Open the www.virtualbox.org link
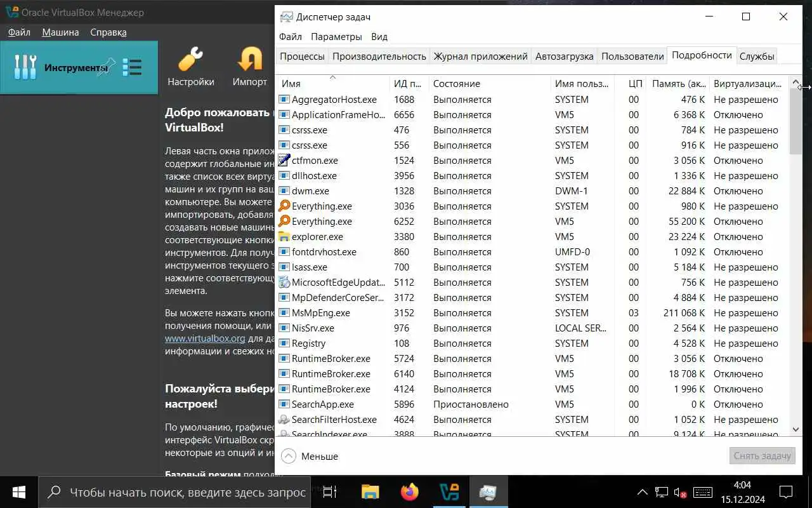This screenshot has height=508, width=812. 205,338
